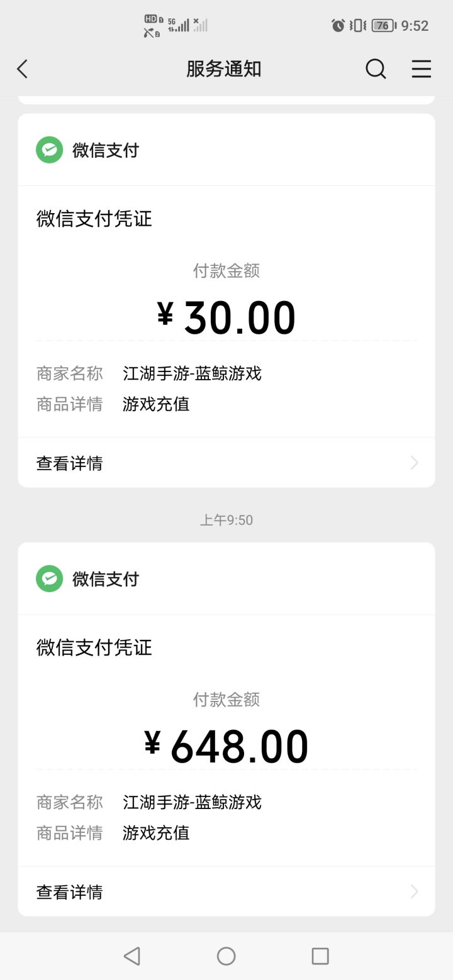Tap 微信支付 header on second card
The height and width of the screenshot is (980, 453).
click(105, 579)
